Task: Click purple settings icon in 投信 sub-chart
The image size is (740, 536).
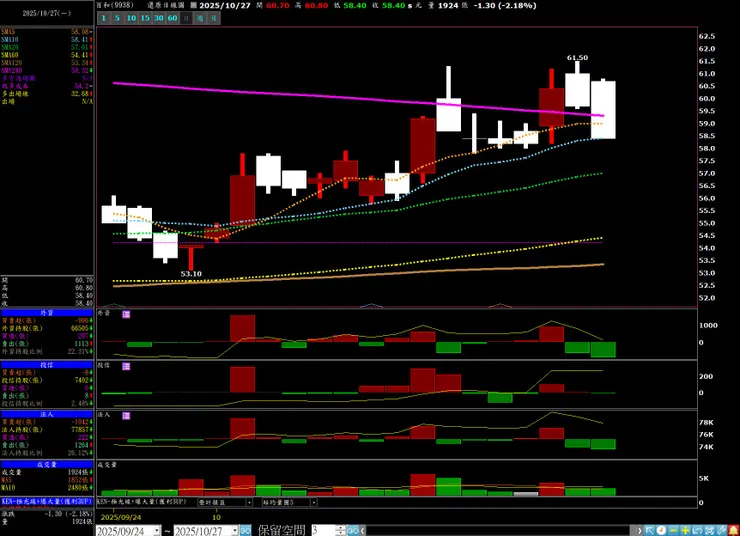Action: coord(126,366)
